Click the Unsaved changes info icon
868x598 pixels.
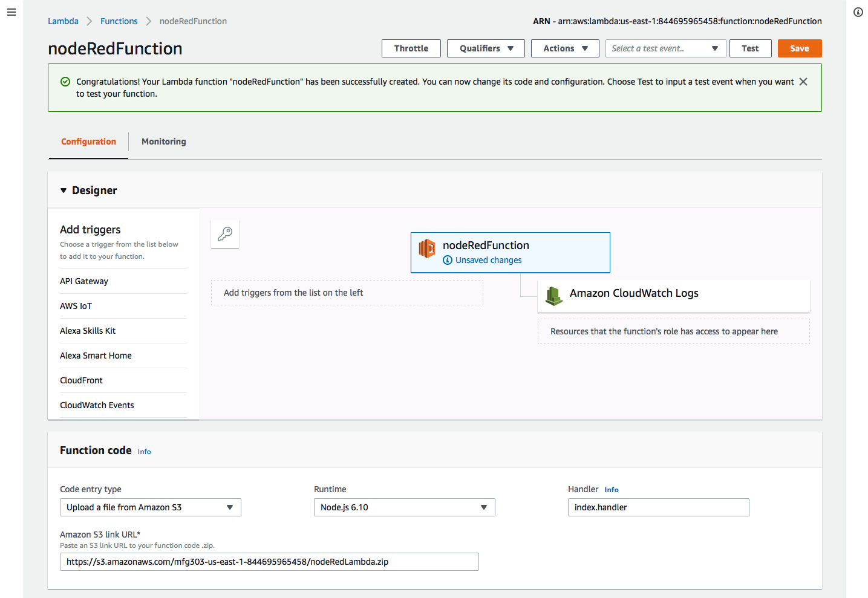tap(448, 260)
